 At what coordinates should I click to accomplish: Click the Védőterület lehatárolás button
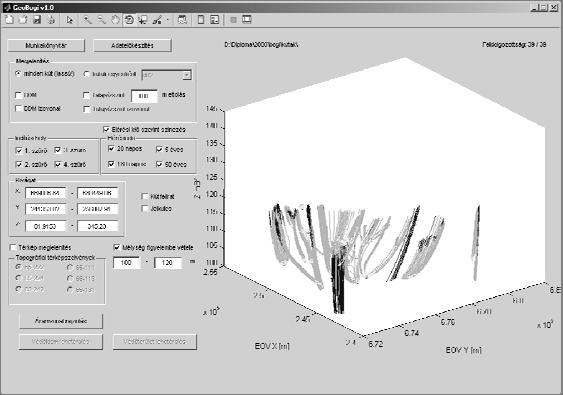pyautogui.click(x=155, y=341)
